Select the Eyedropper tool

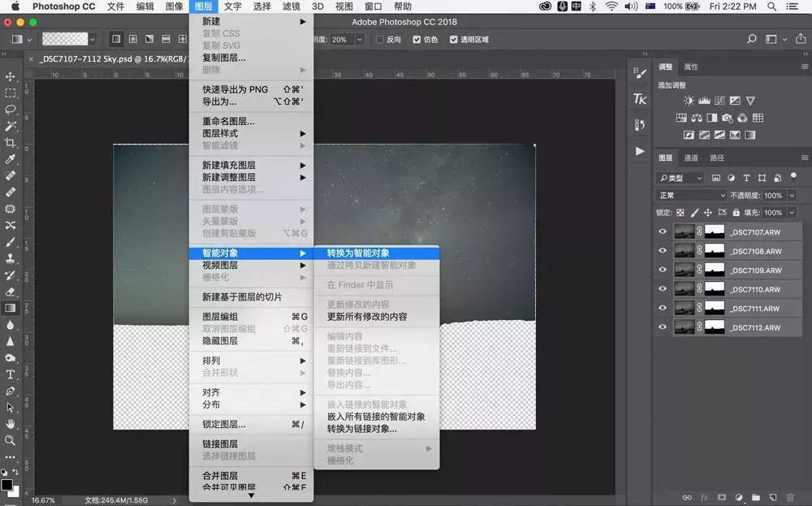11,157
